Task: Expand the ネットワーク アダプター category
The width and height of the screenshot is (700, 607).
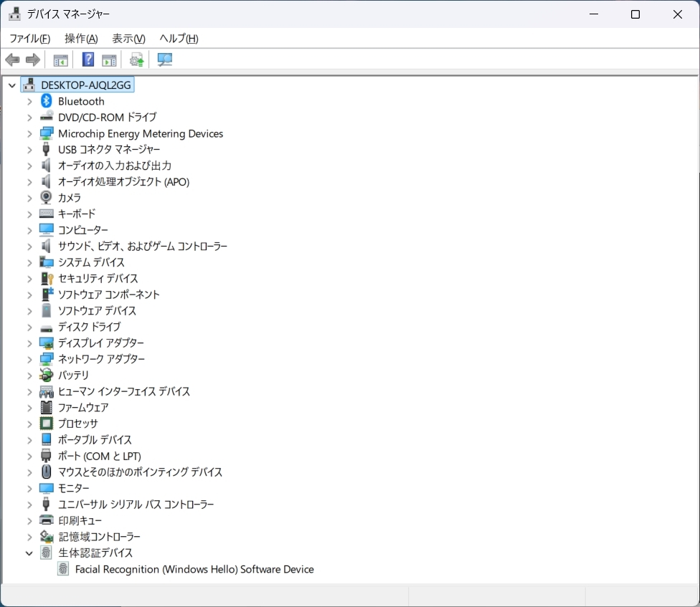Action: pos(29,359)
